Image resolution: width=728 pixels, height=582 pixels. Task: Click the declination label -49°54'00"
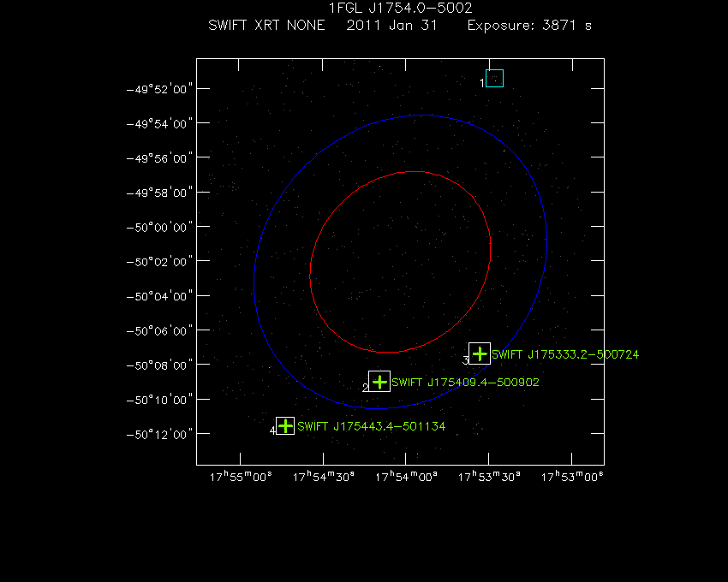[x=159, y=124]
